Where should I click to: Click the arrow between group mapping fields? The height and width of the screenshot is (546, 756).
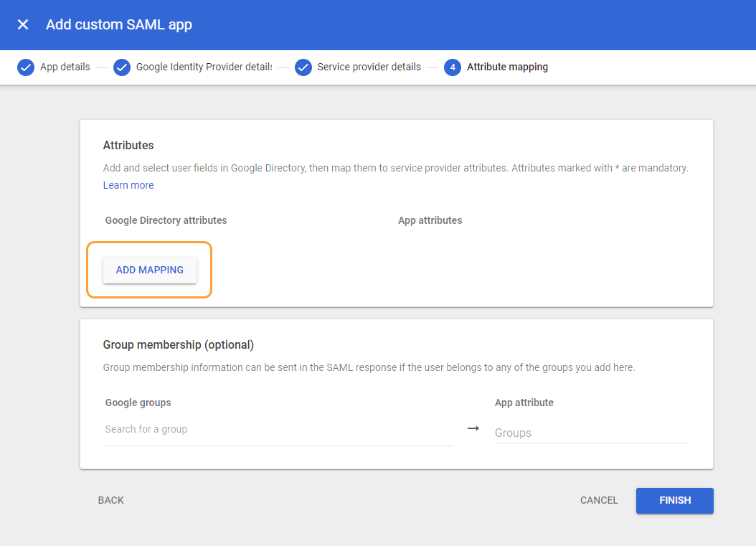tap(473, 428)
